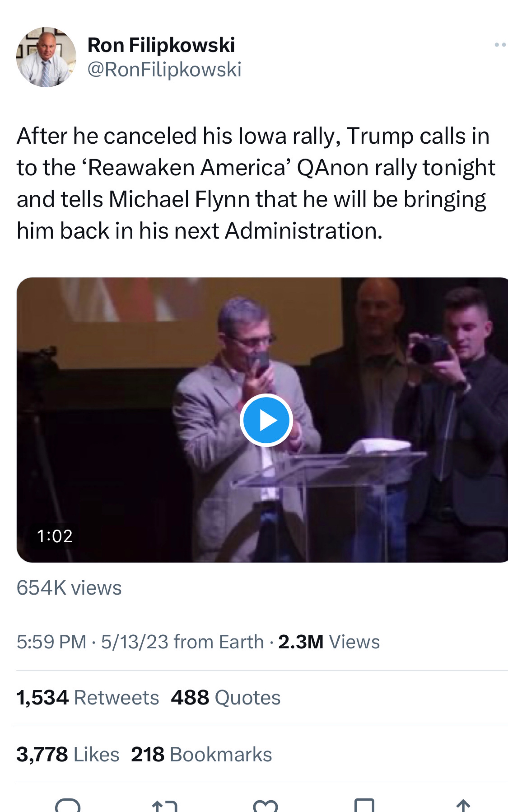Show the 3,778 Likes list
The width and height of the screenshot is (508, 812).
[x=68, y=754]
